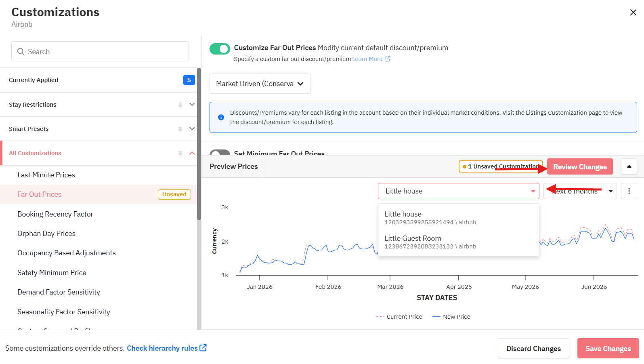
Task: Click the customization Search field
Action: point(100,52)
